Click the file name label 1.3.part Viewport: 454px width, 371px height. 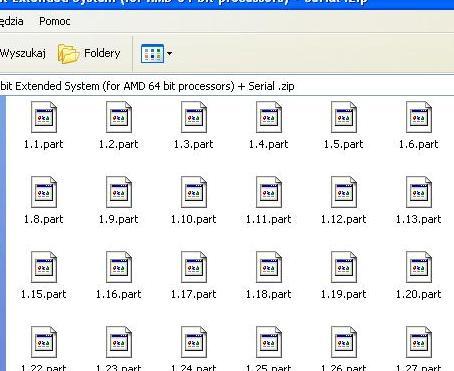(x=194, y=144)
